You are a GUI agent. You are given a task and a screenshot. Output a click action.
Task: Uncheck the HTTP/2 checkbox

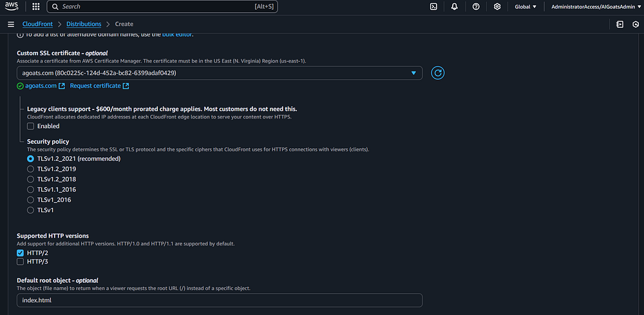pos(20,253)
